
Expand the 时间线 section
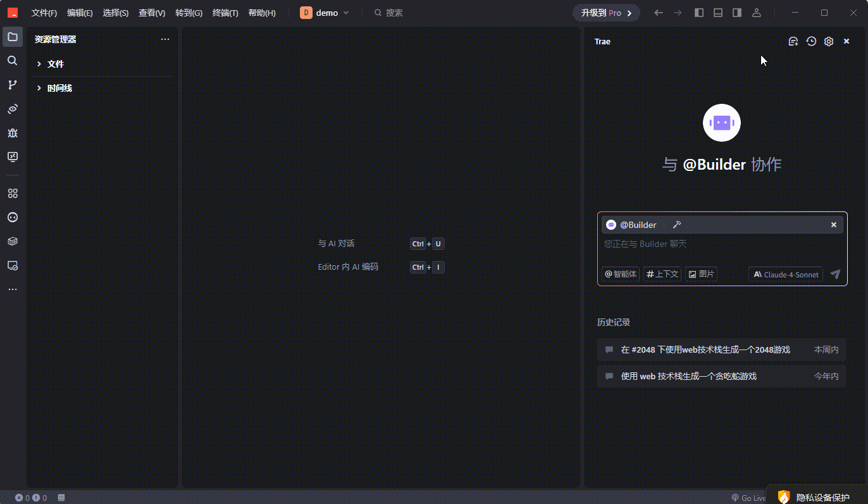[x=102, y=88]
